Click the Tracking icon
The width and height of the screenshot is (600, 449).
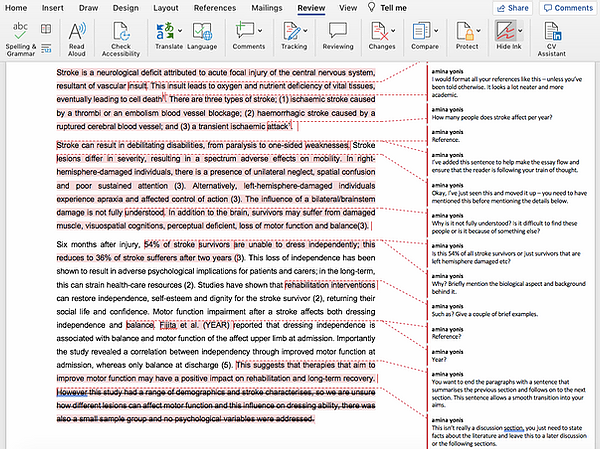[292, 31]
